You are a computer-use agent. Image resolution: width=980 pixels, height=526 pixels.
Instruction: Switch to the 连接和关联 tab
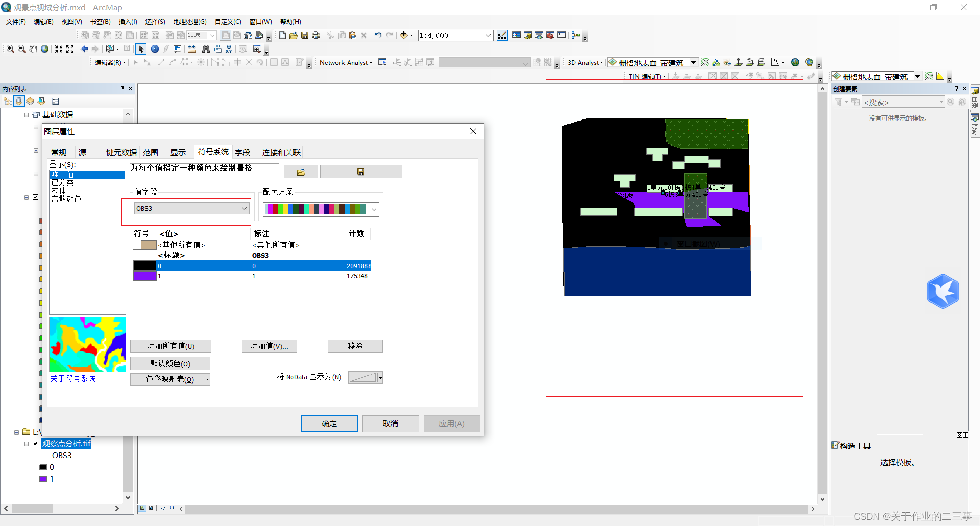(281, 152)
